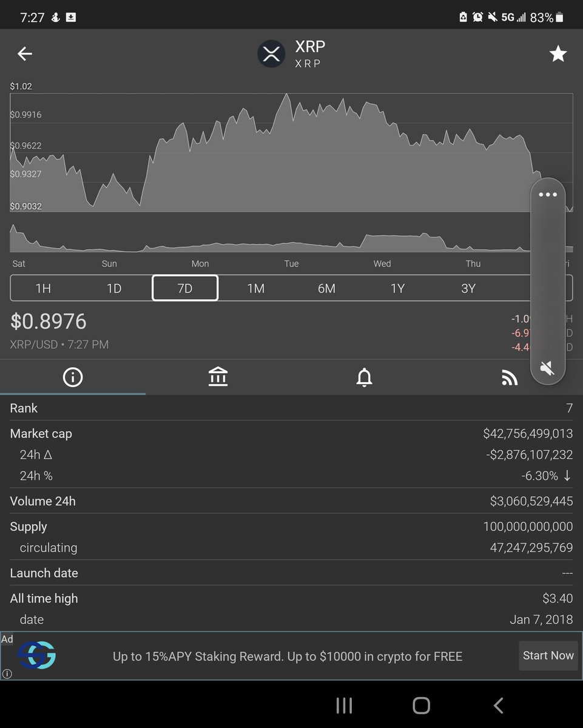Screen dimensions: 583x728
Task: Select the 1H chart range
Action: click(43, 289)
